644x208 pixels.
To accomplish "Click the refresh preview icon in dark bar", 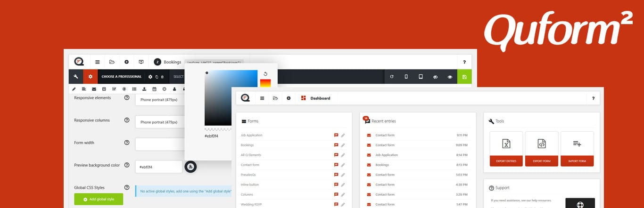I will pos(391,77).
